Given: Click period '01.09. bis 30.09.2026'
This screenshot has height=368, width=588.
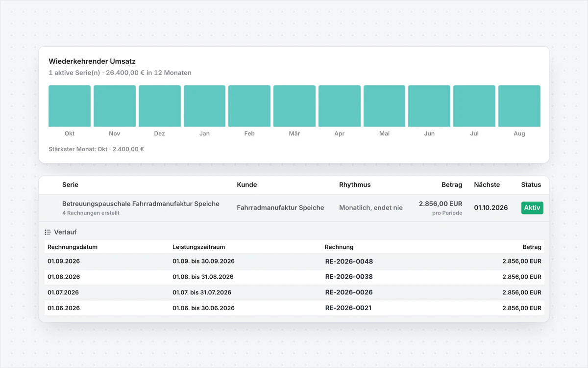Looking at the screenshot, I should coord(203,261).
